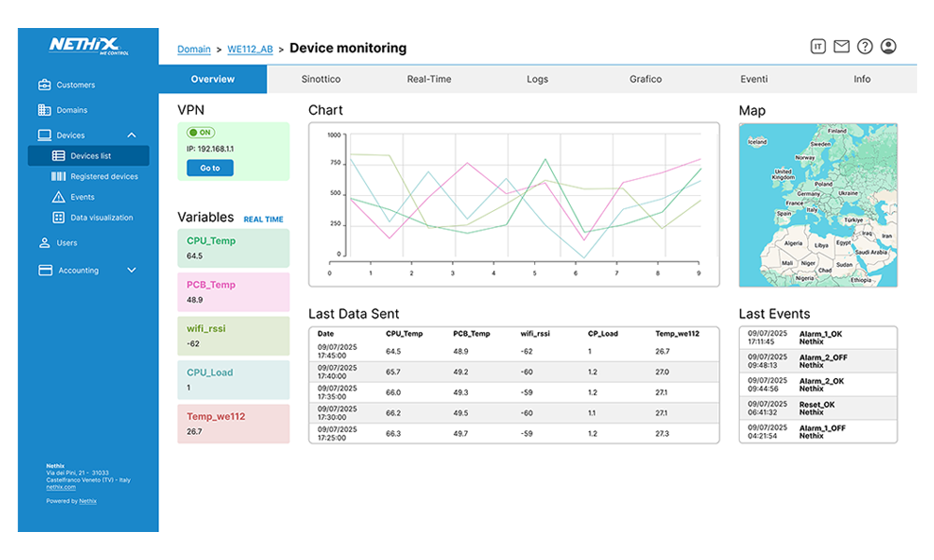Expand the Accounting menu chevron

click(132, 271)
